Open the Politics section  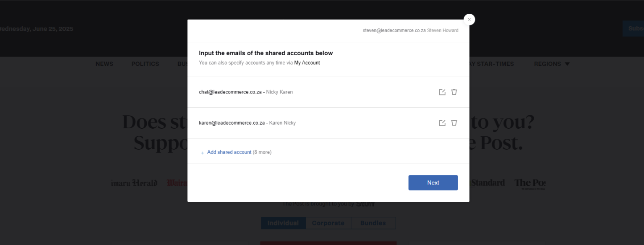pyautogui.click(x=145, y=64)
